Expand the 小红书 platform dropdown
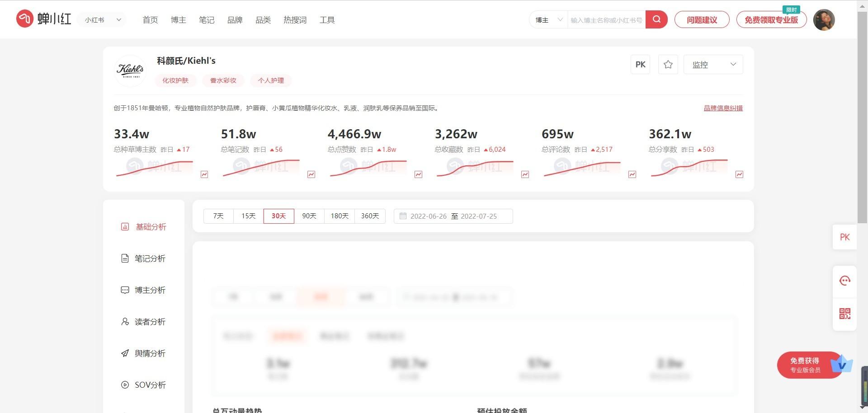 tap(103, 20)
